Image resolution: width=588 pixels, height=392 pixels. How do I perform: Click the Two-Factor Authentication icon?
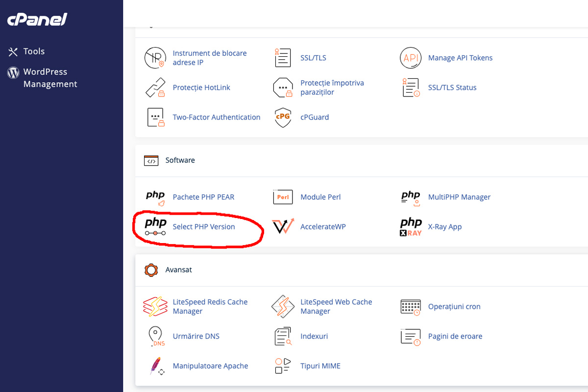pyautogui.click(x=155, y=118)
